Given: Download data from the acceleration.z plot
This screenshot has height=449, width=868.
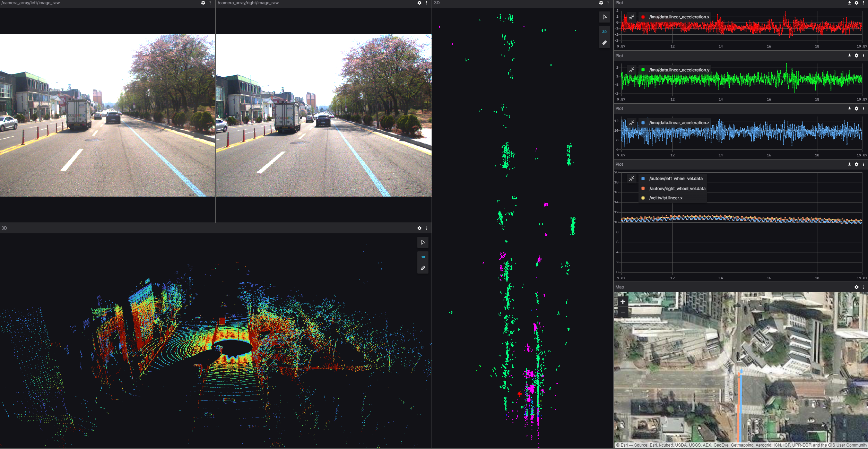Looking at the screenshot, I should pyautogui.click(x=850, y=109).
